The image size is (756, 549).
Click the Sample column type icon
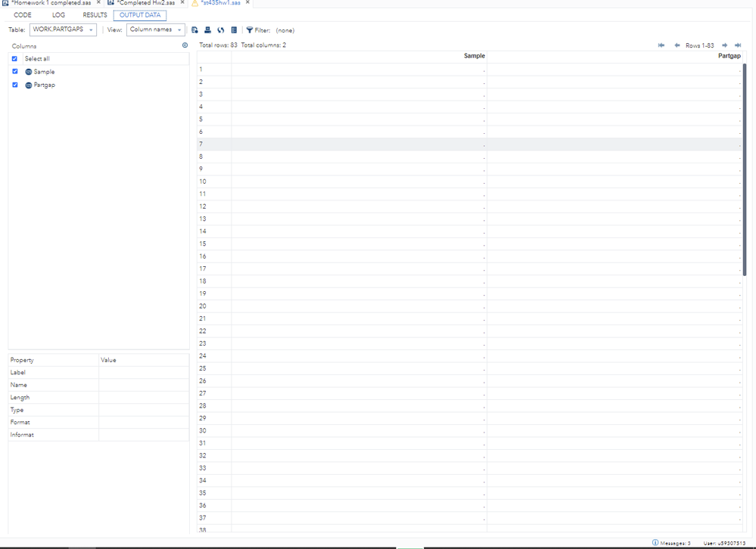click(29, 72)
